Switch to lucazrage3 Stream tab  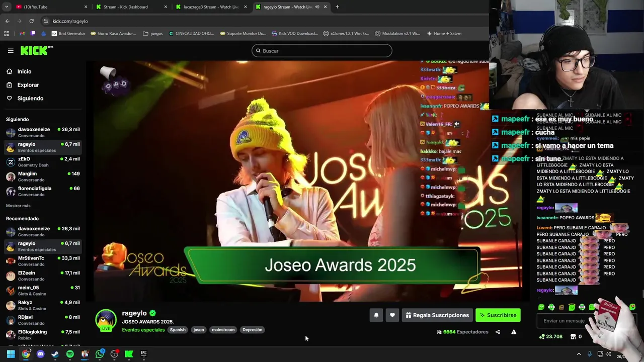pos(211,7)
